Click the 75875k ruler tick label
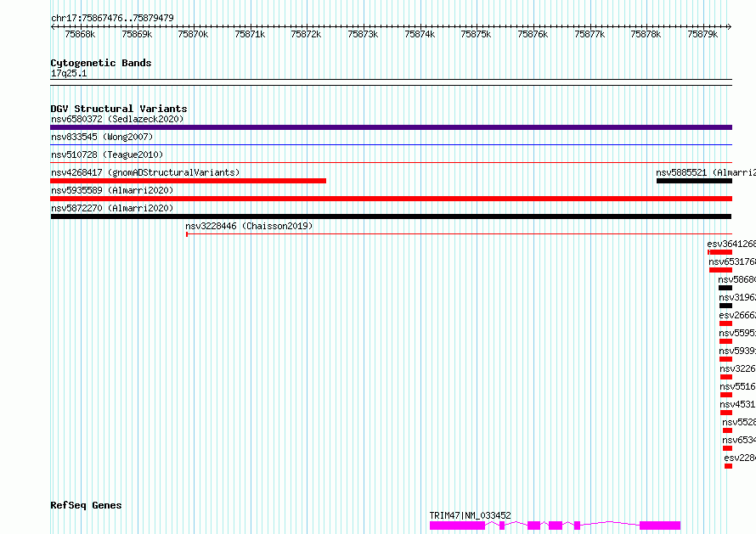 (476, 34)
